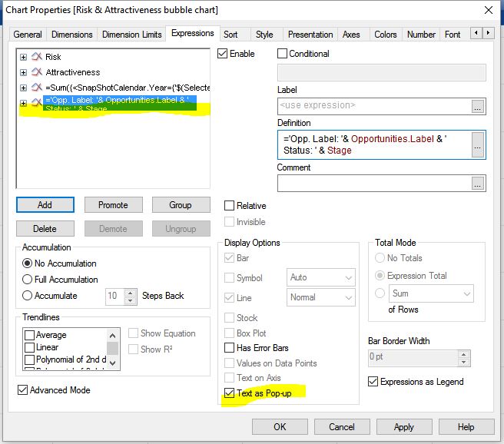Uncheck the Text as Pop-up option
Screen dimensions: 504x444
tap(230, 393)
